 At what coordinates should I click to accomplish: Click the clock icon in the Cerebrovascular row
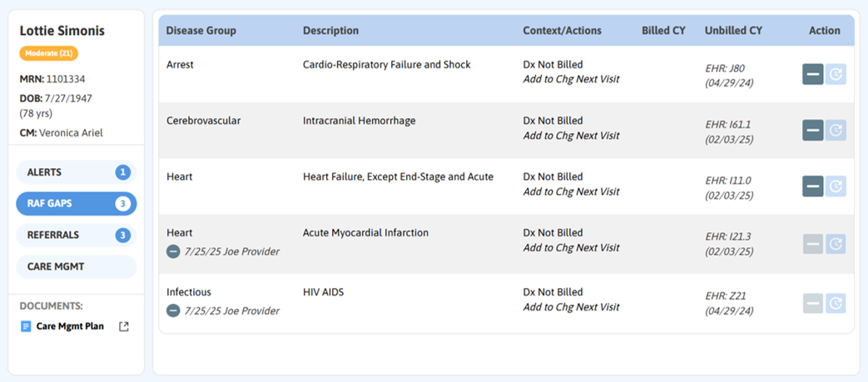(836, 130)
